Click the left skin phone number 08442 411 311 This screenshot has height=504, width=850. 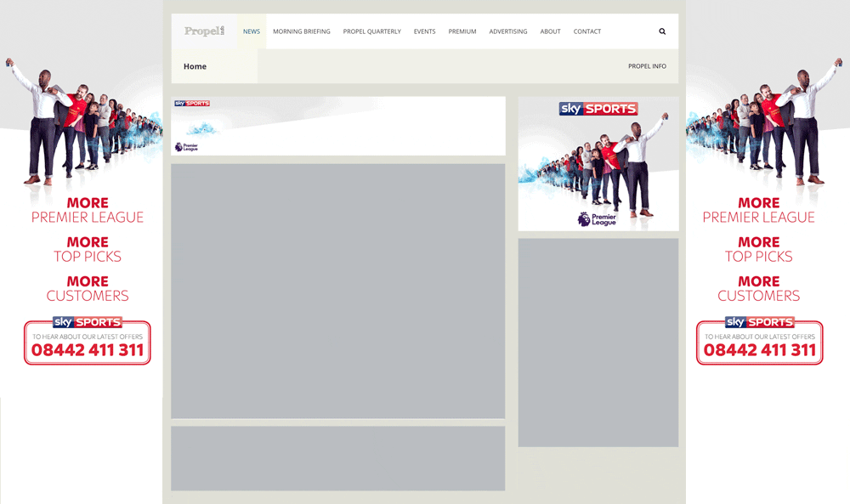point(88,350)
